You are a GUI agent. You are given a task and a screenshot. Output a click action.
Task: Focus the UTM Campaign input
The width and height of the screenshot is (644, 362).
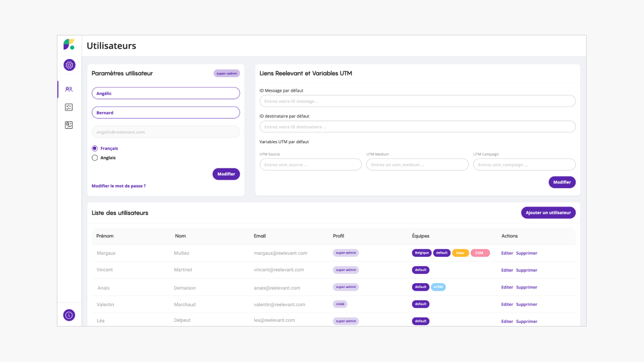click(x=524, y=165)
